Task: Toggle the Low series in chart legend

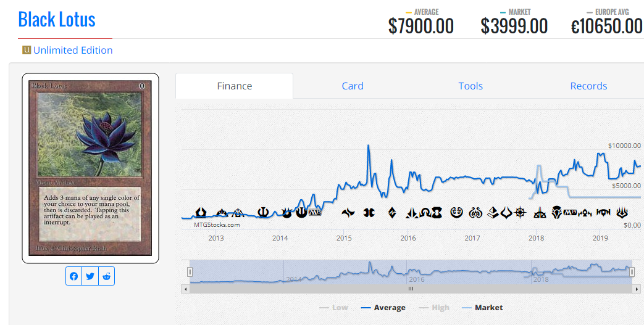Action: [x=333, y=307]
